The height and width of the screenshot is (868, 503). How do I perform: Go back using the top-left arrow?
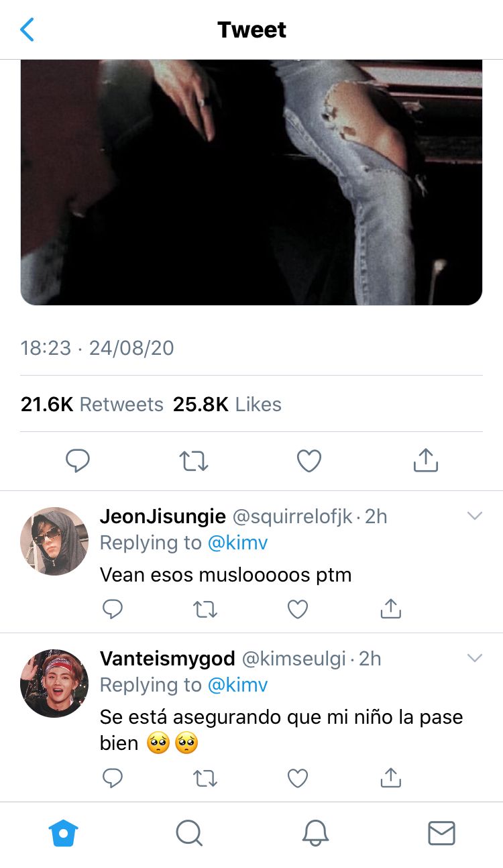[27, 30]
